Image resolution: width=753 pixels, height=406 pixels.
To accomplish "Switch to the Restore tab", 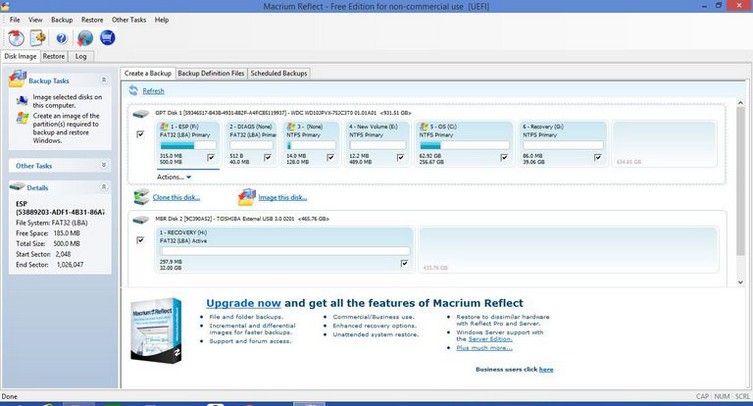I will 54,56.
